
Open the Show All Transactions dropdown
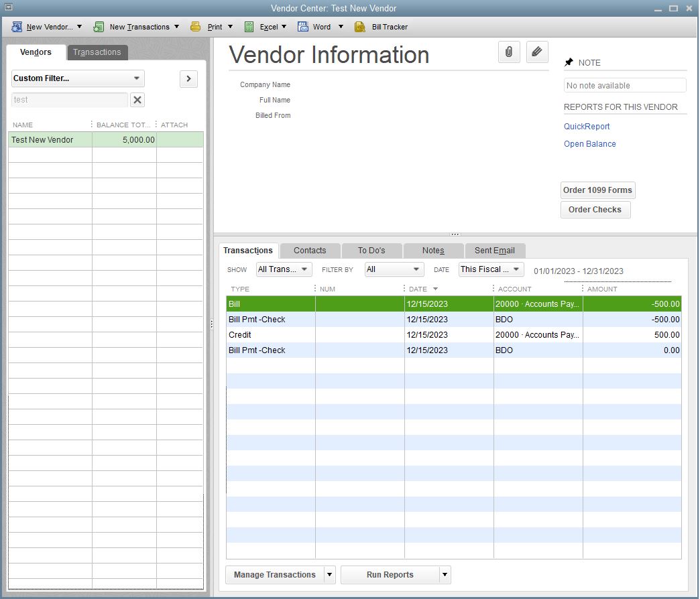coord(284,269)
